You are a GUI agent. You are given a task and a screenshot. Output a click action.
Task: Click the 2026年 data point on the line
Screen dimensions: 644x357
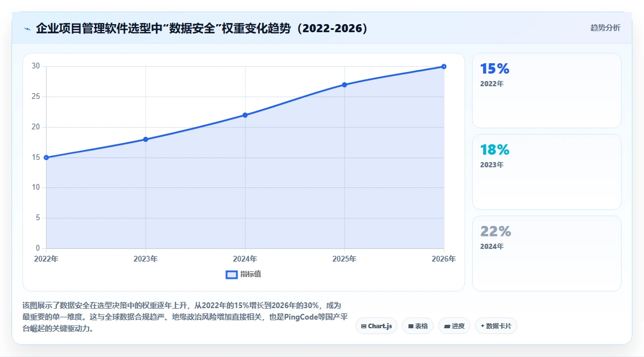444,67
